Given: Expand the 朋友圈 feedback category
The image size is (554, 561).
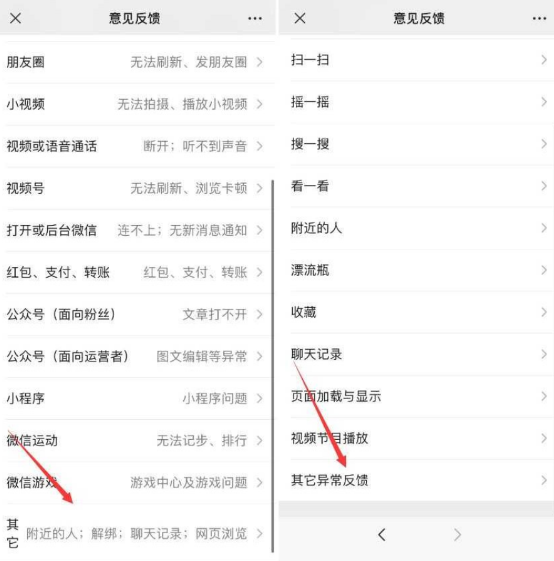Looking at the screenshot, I should coord(138,62).
